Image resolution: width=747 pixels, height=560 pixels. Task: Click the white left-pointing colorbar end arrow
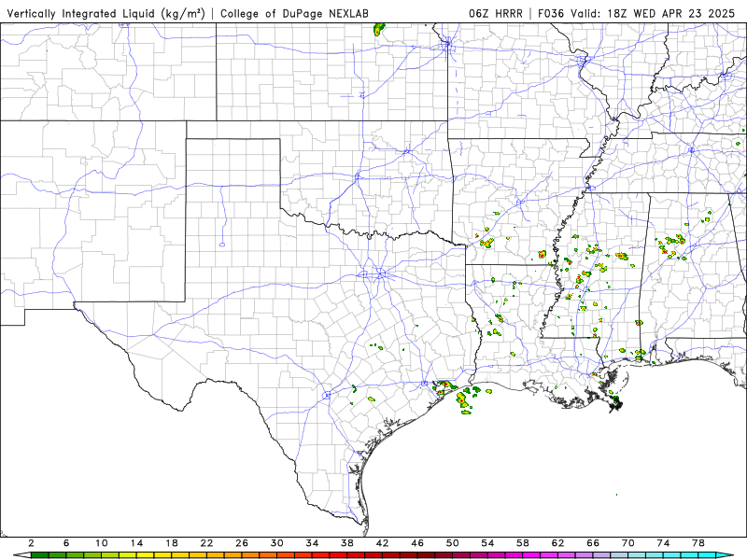coord(21,555)
